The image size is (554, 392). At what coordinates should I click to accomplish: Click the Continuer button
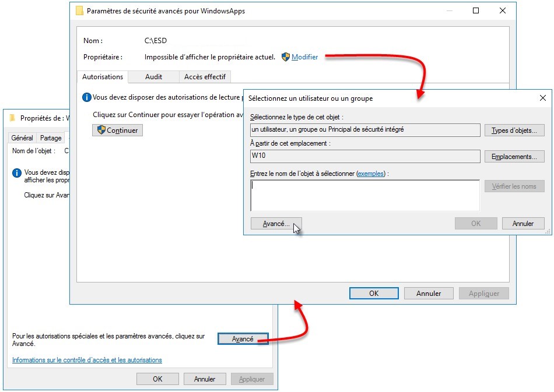click(117, 130)
